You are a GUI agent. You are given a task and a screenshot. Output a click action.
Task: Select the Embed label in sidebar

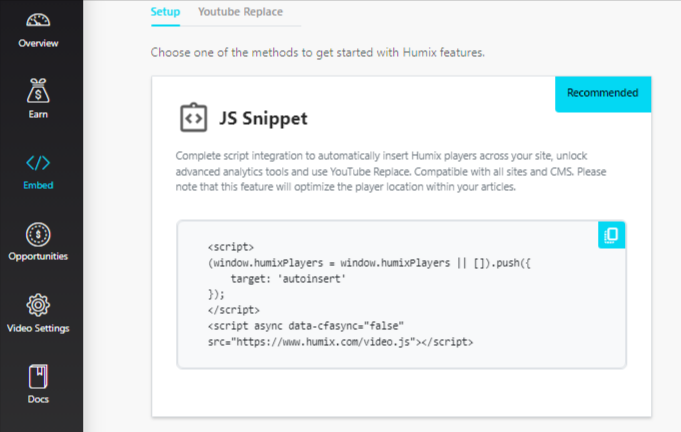click(x=38, y=185)
